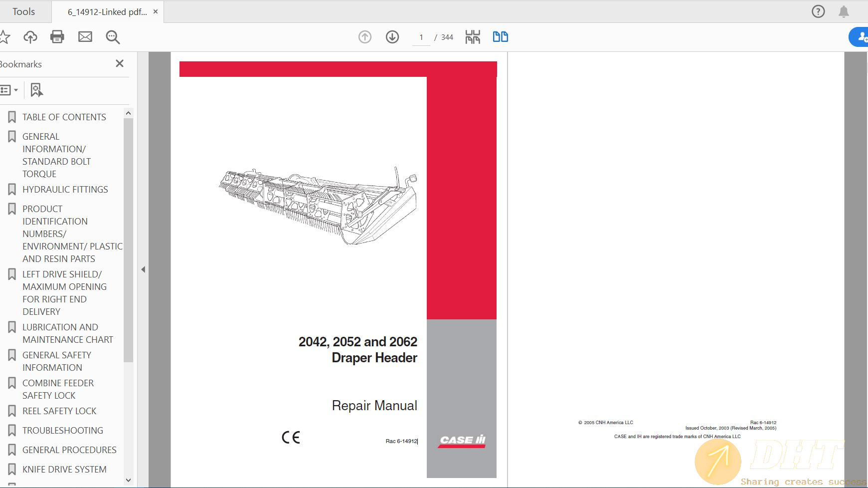Image resolution: width=868 pixels, height=488 pixels.
Task: Go to the next page with the down arrow
Action: [392, 36]
